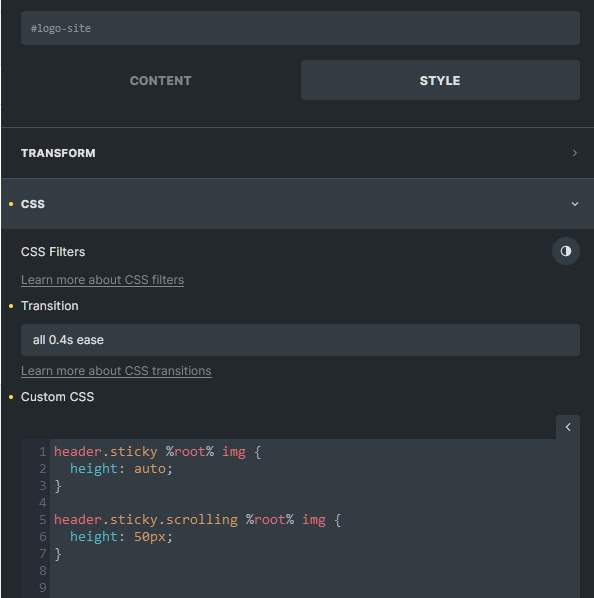Click the CSS Filters label
Image resolution: width=594 pixels, height=598 pixels.
53,252
